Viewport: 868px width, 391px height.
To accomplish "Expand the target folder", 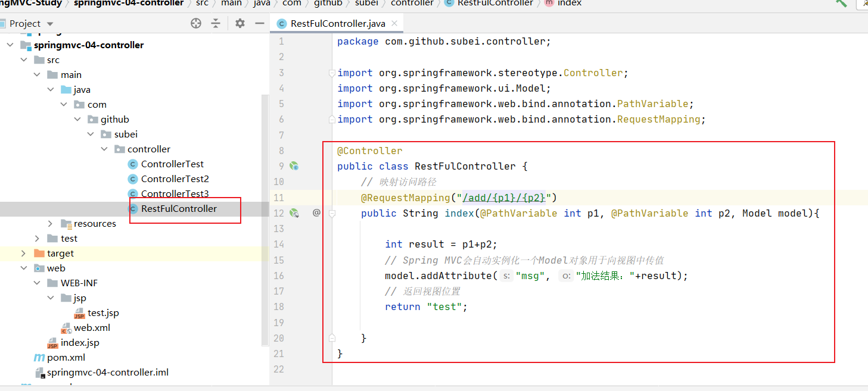I will coord(23,254).
